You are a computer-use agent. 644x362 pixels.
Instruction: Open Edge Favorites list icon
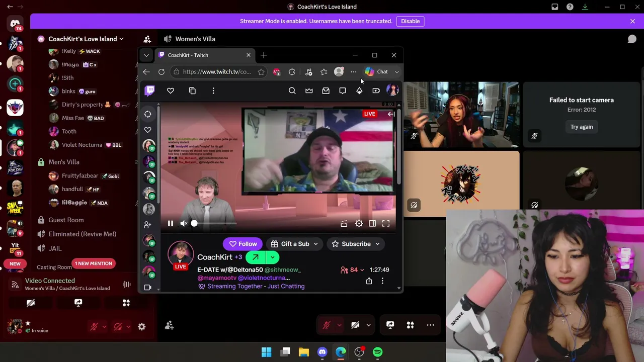324,72
